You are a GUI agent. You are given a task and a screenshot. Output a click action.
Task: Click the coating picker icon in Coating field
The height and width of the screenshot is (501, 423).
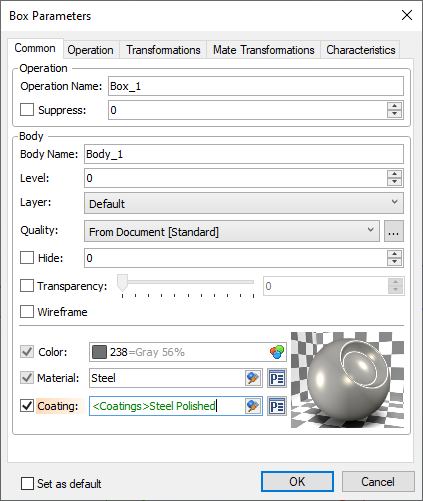point(253,406)
